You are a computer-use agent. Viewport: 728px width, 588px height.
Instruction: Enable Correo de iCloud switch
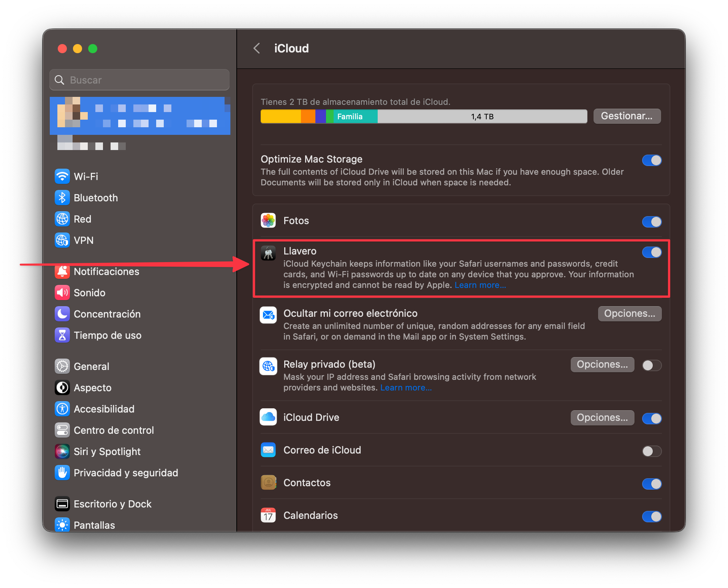(652, 451)
